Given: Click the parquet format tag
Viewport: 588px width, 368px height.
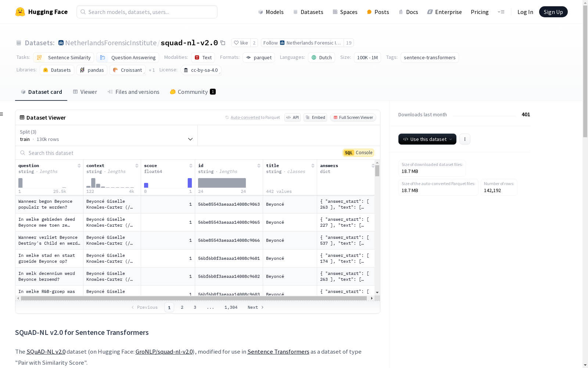Looking at the screenshot, I should click(x=259, y=57).
